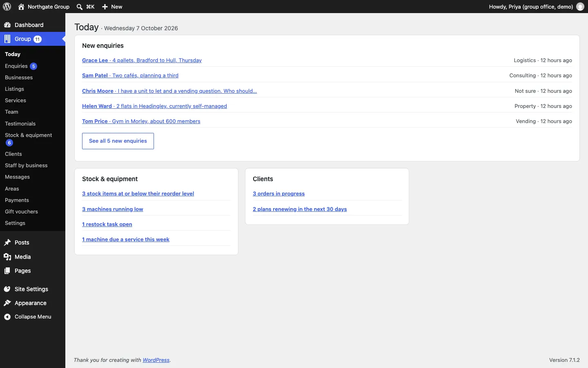Open 3 machines running low link
Screen dimensions: 588x368
pos(113,209)
